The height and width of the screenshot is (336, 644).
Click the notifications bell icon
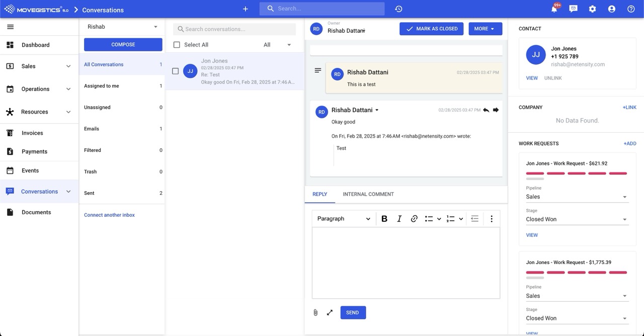tap(554, 9)
